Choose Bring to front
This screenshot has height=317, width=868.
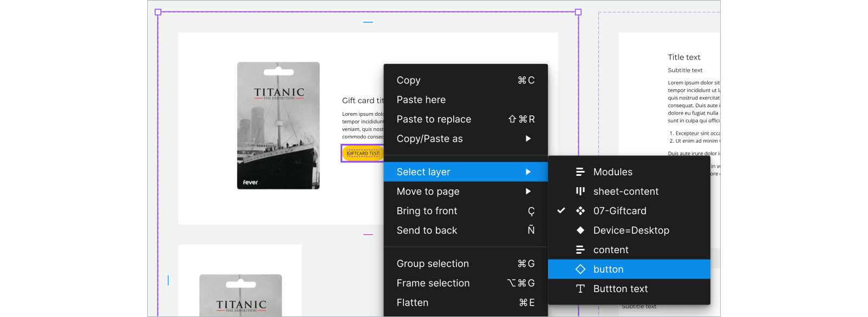click(x=466, y=211)
